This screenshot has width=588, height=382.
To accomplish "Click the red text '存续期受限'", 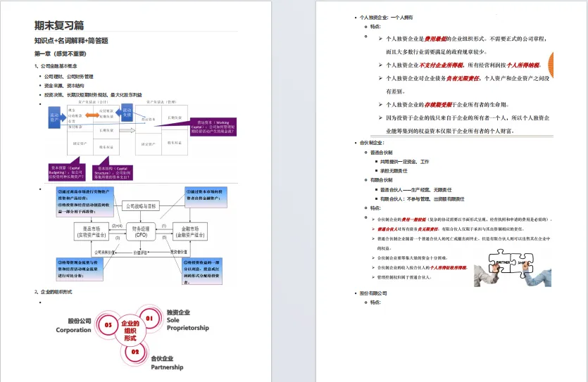I will (x=439, y=105).
